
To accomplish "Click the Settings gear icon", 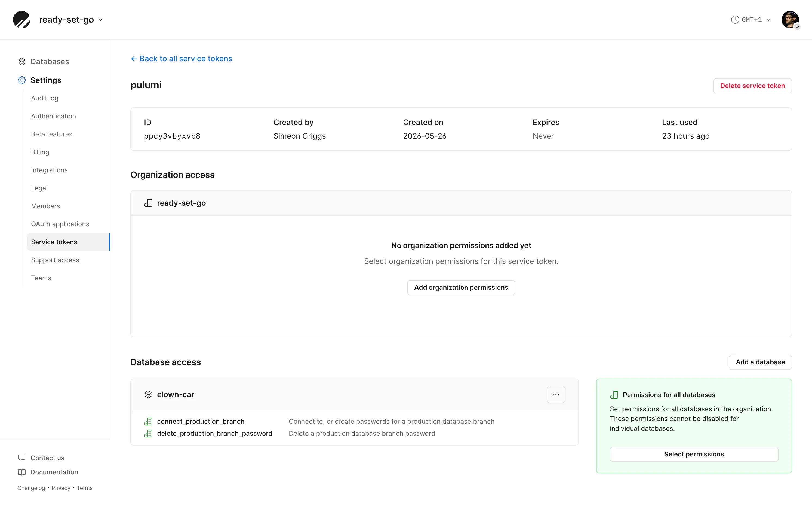I will click(x=22, y=80).
